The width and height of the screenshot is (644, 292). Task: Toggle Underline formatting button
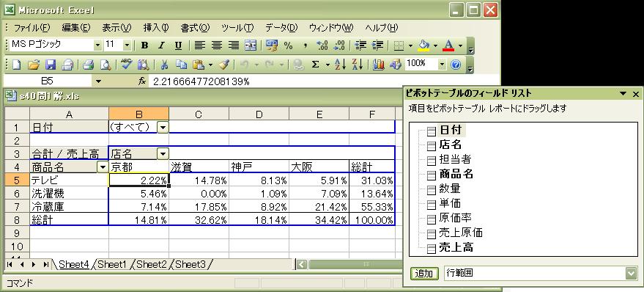click(x=178, y=45)
